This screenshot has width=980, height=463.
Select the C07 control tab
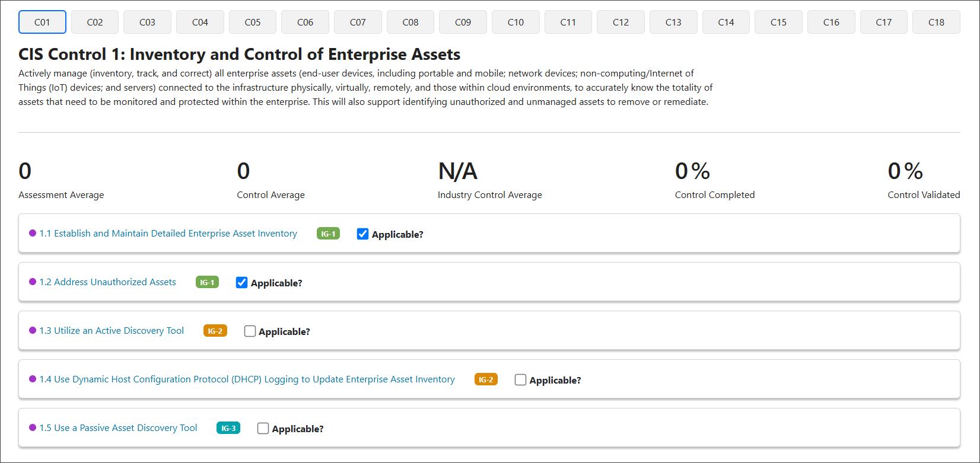click(358, 22)
